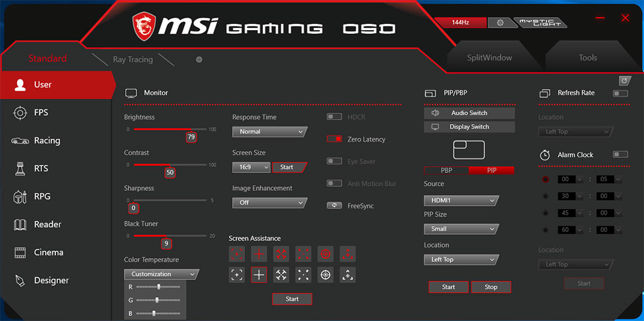Enable the Refresh Rate display switch
644x321 pixels.
point(620,93)
